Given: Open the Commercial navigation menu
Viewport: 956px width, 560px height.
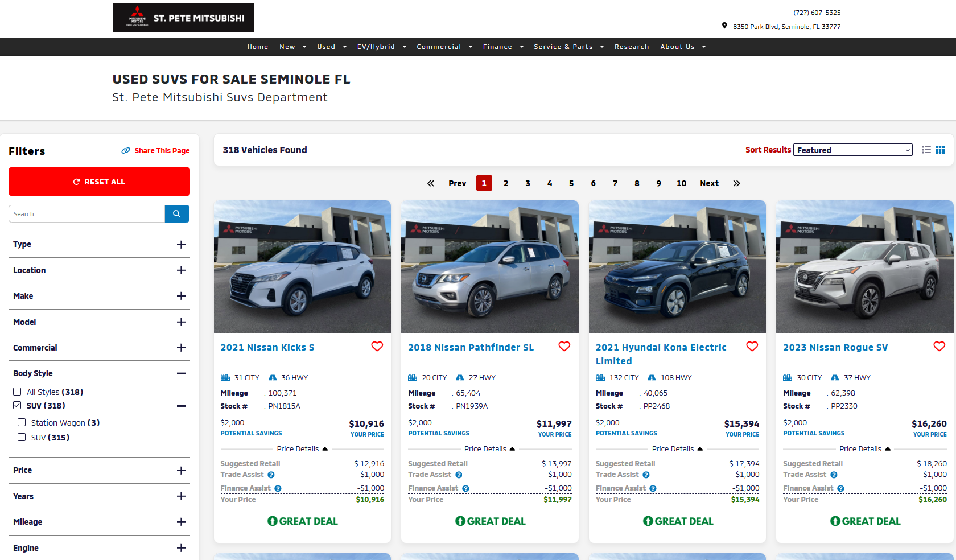Looking at the screenshot, I should click(444, 47).
